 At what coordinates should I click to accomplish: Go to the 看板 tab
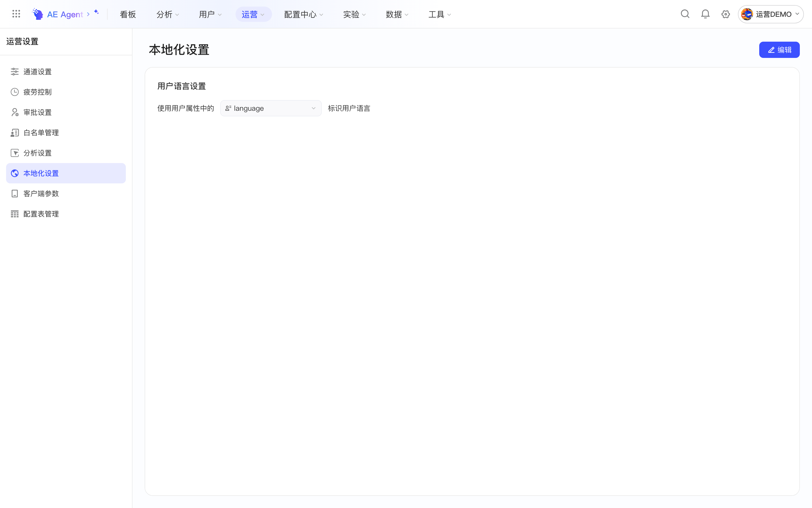(x=128, y=14)
